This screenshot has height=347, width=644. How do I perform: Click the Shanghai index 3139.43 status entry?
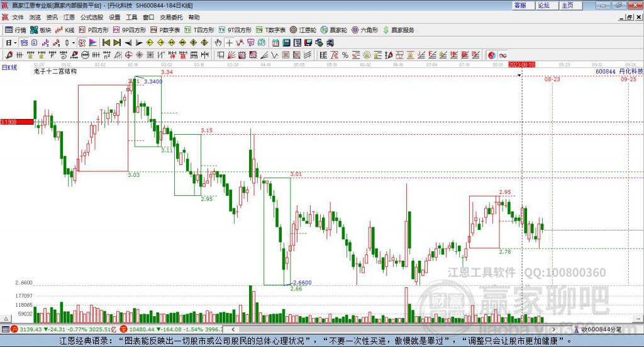[64, 329]
